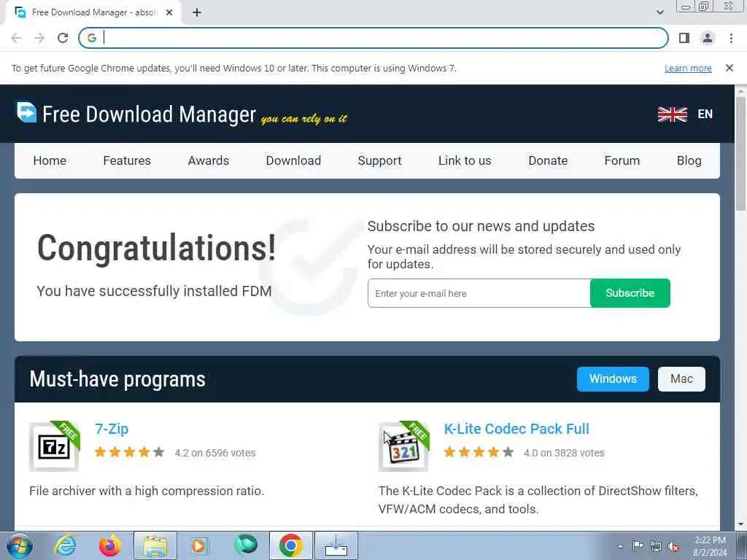Image resolution: width=747 pixels, height=560 pixels.
Task: Open the Home menu item
Action: pyautogui.click(x=50, y=160)
